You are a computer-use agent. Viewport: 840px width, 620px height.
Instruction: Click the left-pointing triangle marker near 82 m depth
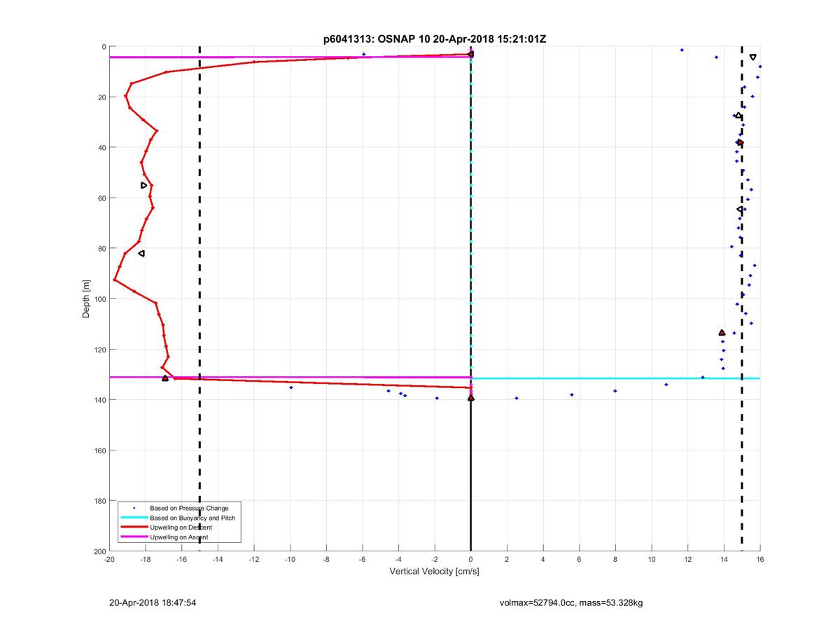[x=141, y=254]
